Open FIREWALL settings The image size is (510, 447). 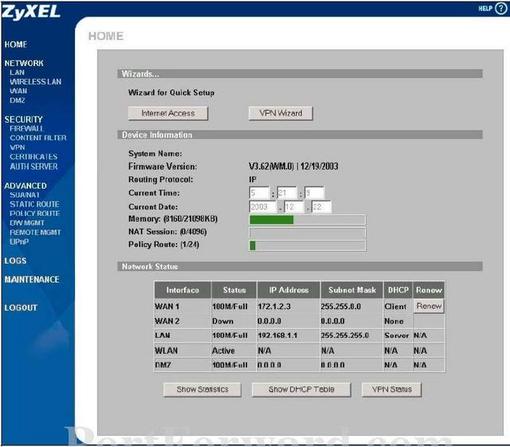click(x=26, y=128)
